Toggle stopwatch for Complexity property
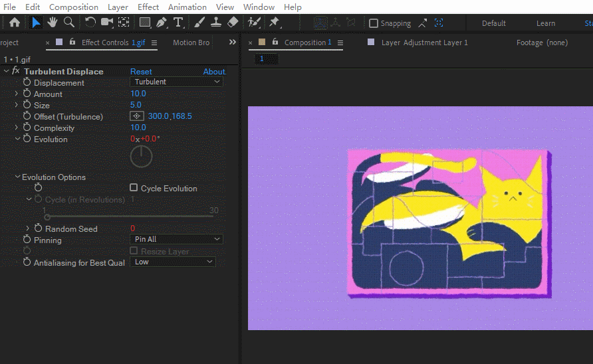The height and width of the screenshot is (364, 593). [27, 128]
